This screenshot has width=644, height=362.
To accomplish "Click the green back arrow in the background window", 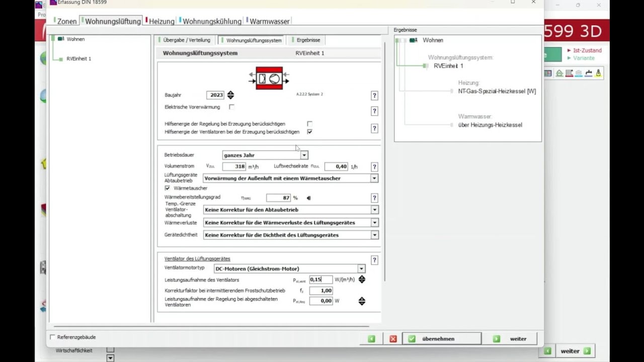I will [x=547, y=351].
